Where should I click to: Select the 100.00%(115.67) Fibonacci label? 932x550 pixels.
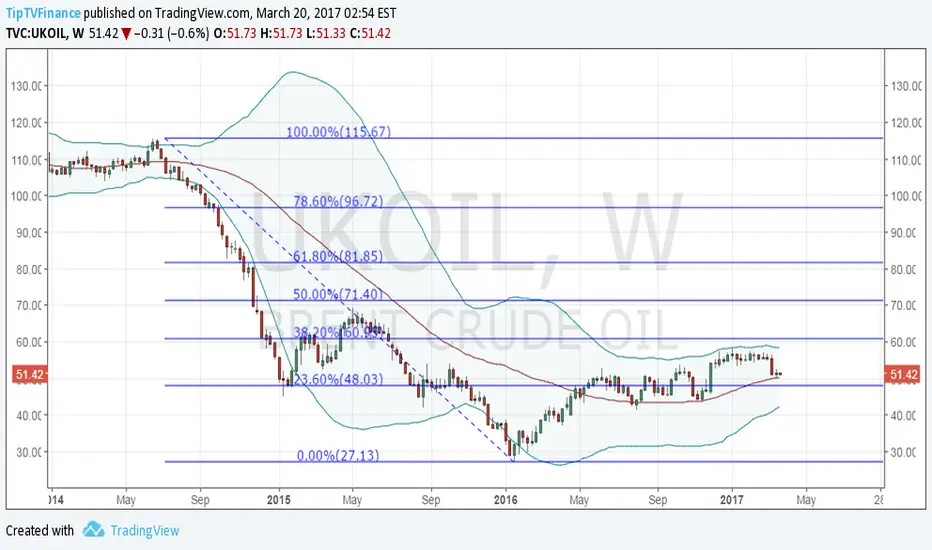click(339, 132)
